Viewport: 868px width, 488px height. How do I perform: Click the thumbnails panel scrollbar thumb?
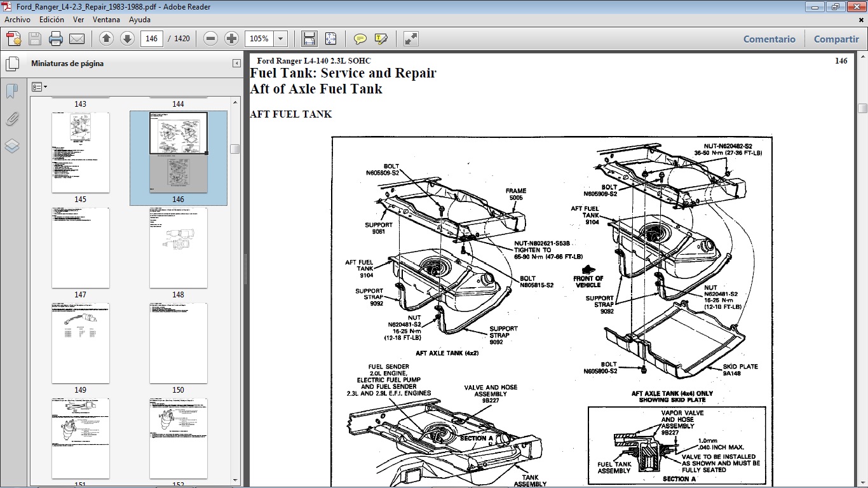(235, 149)
